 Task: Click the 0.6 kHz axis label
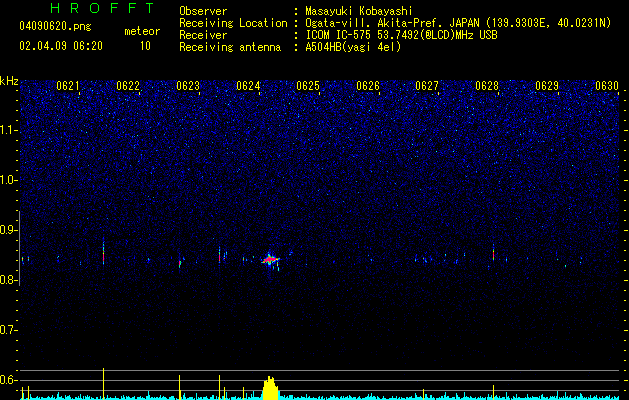[x=8, y=380]
